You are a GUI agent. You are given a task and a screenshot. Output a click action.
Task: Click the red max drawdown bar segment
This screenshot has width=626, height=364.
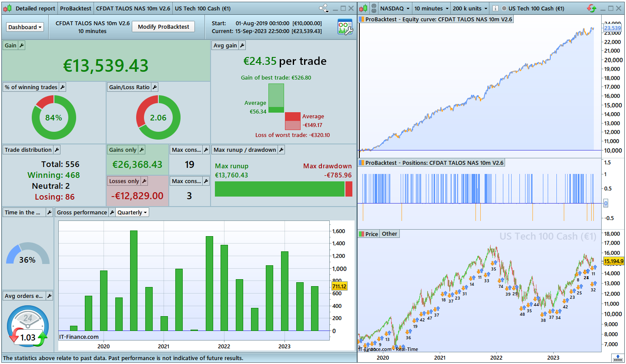pos(349,189)
